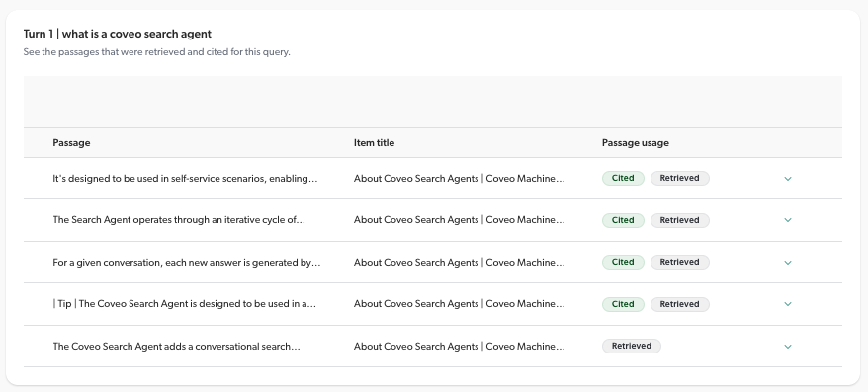Screen dimensions: 868x392
Task: Click the Retrieved badge in the "For a given conversation" row
Action: pos(680,262)
